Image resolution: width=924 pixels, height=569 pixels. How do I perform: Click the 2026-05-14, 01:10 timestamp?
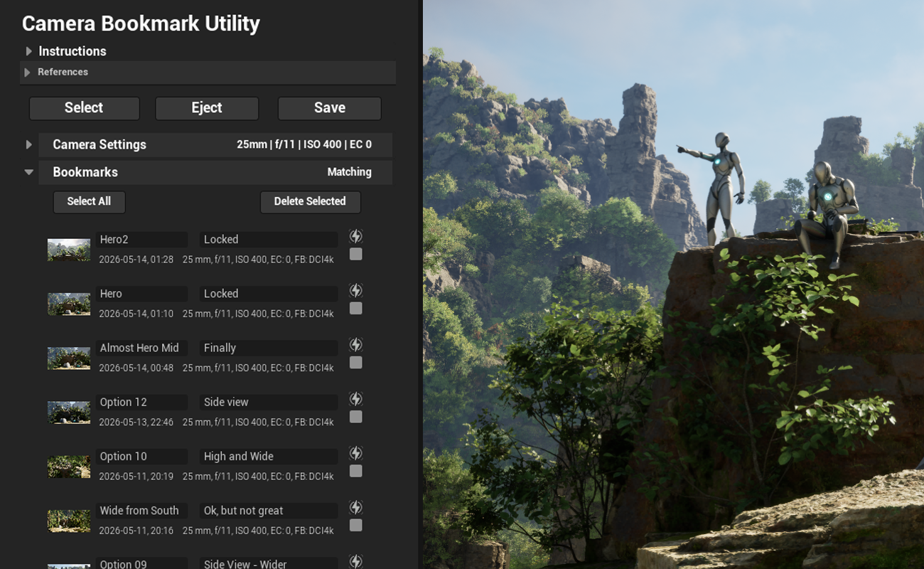pos(136,314)
